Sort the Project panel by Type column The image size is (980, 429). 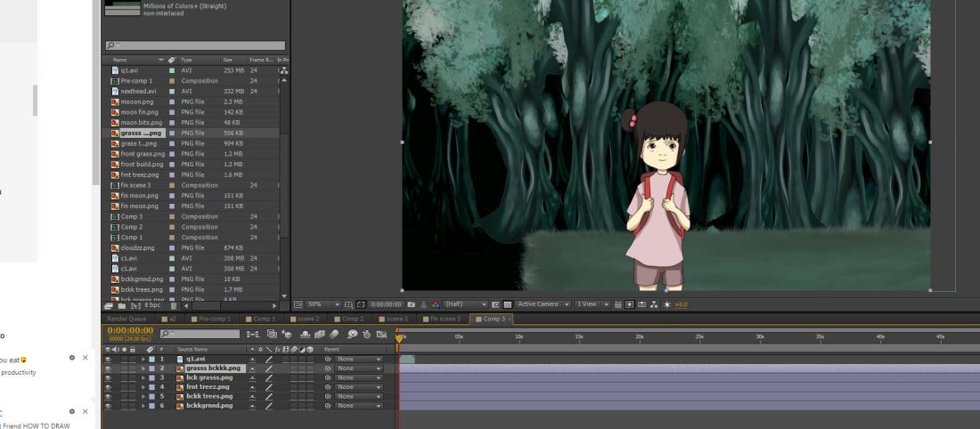point(186,60)
